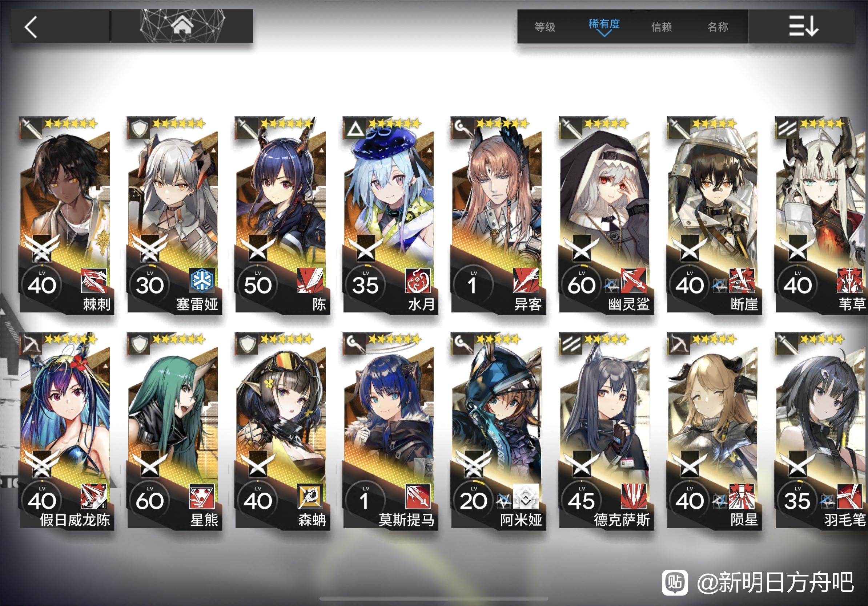Go back with the left arrow icon
Image resolution: width=868 pixels, height=606 pixels.
[x=31, y=27]
